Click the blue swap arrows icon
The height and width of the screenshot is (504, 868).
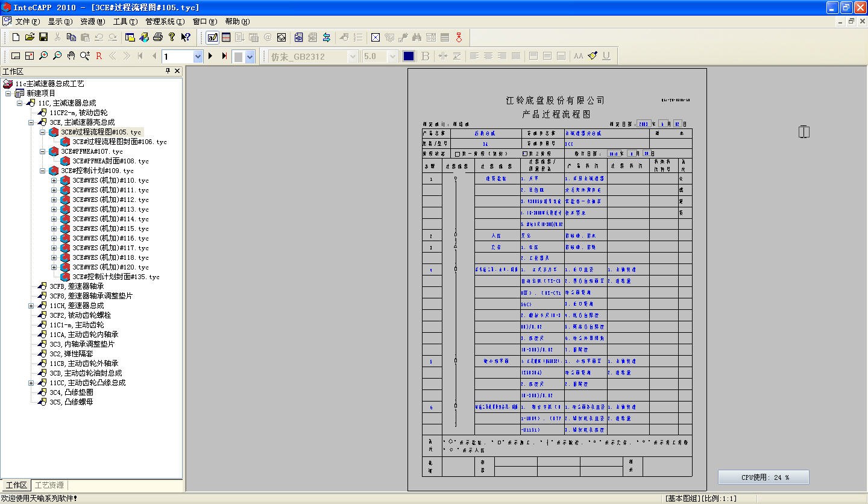point(326,37)
